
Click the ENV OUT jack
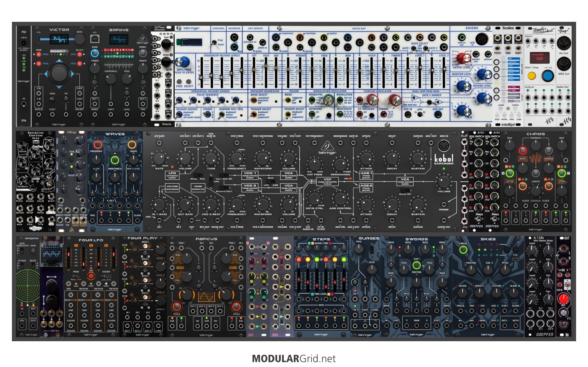(438, 115)
